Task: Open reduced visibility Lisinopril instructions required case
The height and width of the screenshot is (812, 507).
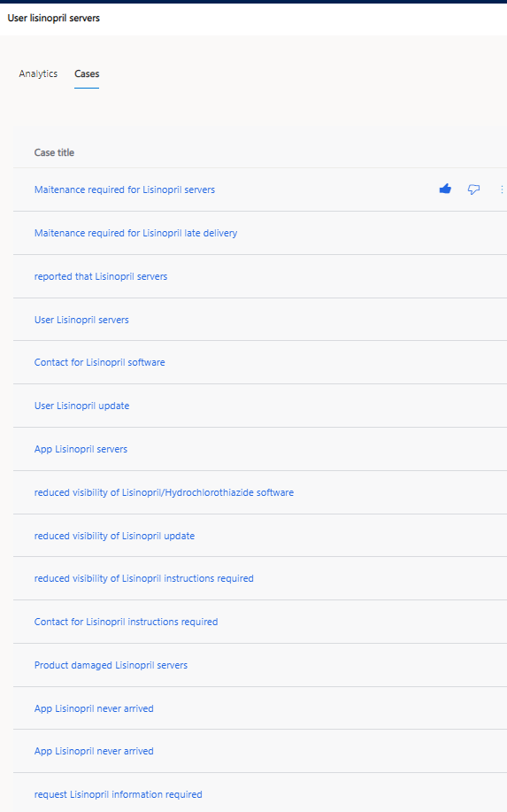Action: [144, 578]
